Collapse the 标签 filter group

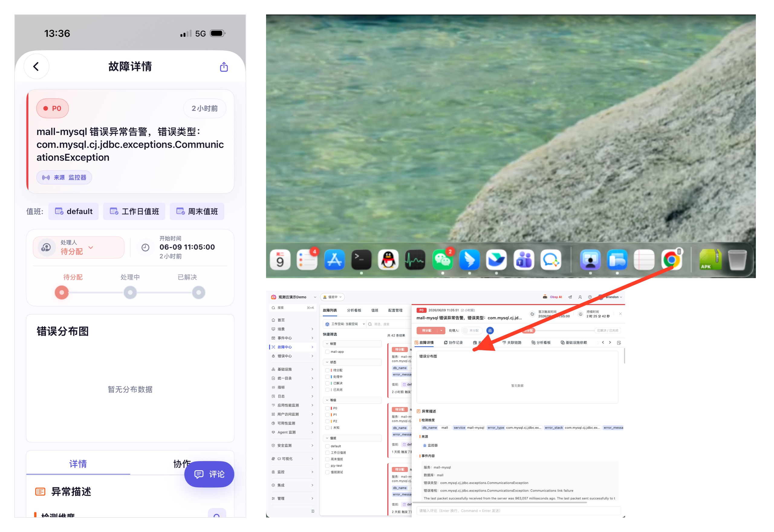pos(352,344)
